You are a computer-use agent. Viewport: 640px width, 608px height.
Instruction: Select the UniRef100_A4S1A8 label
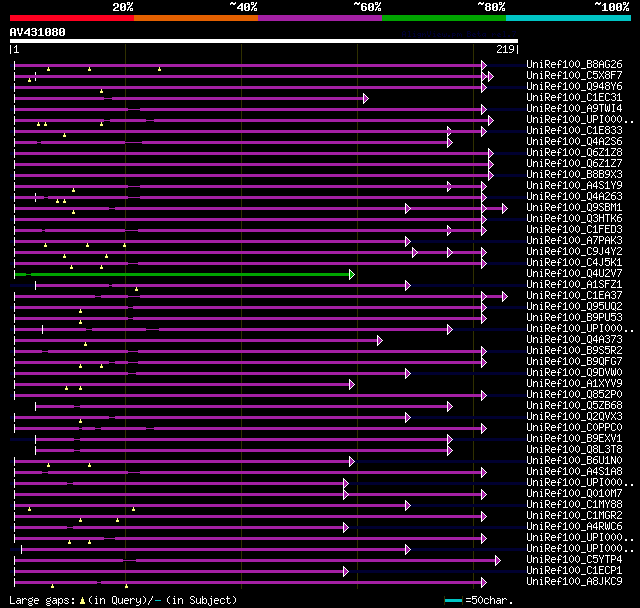pos(574,472)
